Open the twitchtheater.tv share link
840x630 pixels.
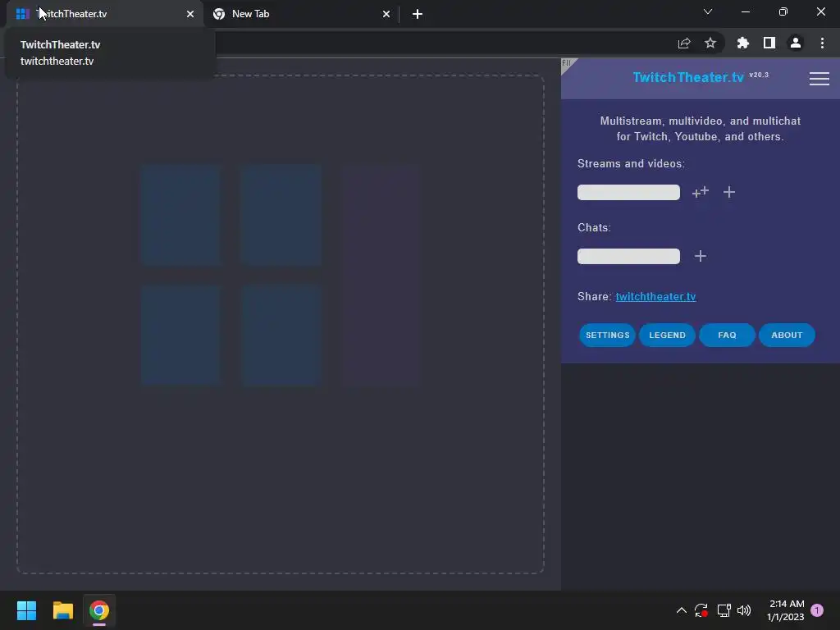655,296
